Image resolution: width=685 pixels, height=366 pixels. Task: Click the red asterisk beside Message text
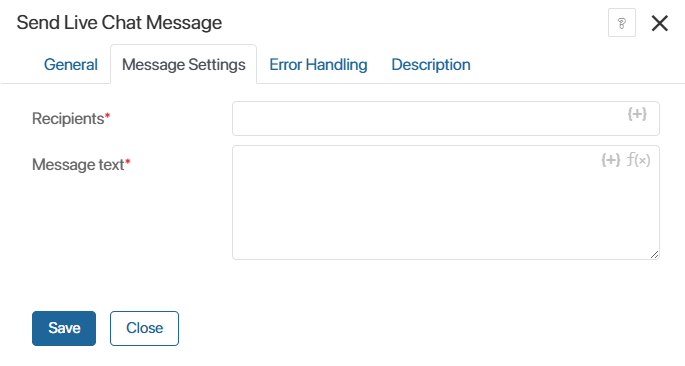(128, 162)
